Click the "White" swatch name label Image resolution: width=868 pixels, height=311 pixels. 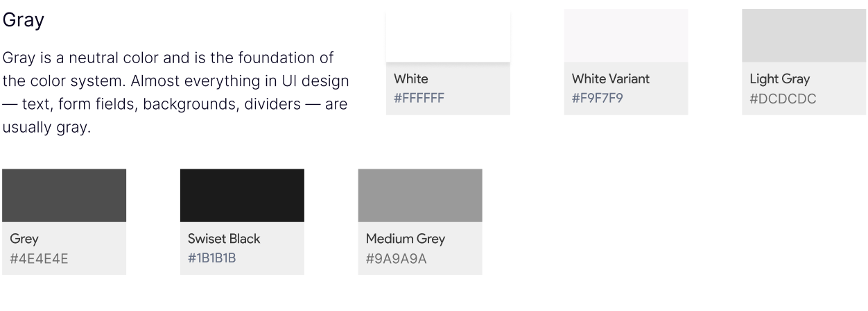coord(411,79)
